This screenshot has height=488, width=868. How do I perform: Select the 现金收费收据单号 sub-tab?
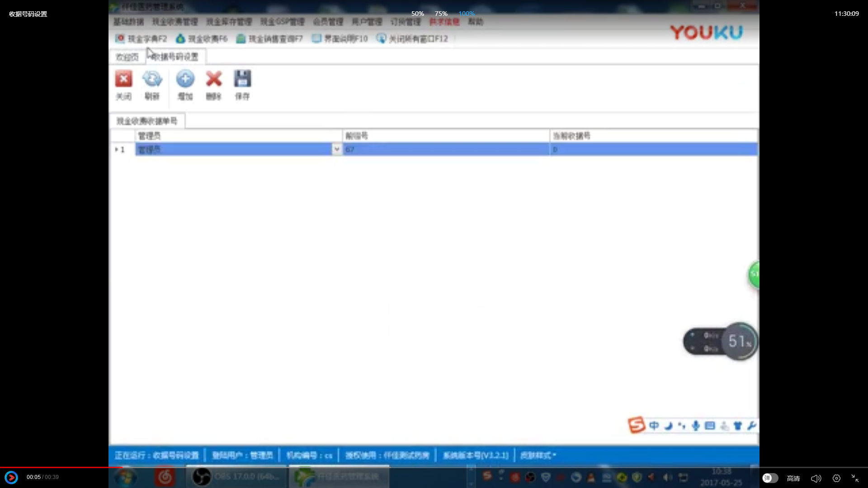click(147, 121)
